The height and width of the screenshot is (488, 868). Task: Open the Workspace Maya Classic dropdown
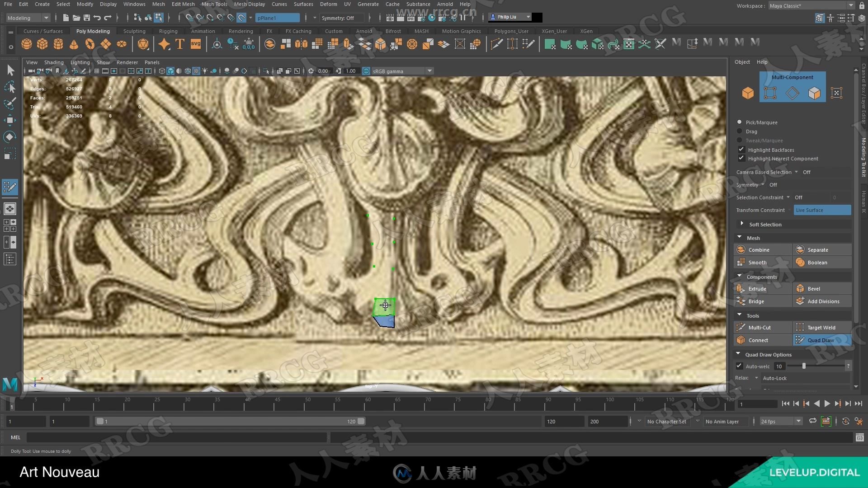811,5
